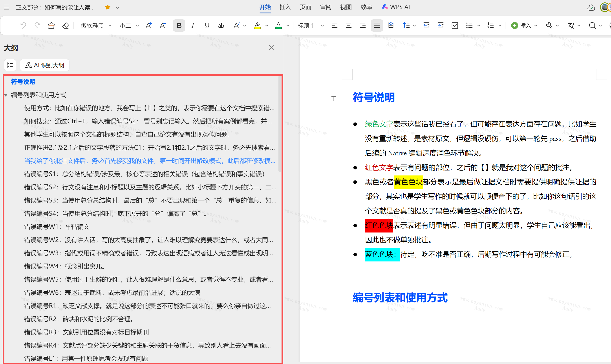Open the font name dropdown 微软雅黑
This screenshot has width=611, height=364.
96,25
